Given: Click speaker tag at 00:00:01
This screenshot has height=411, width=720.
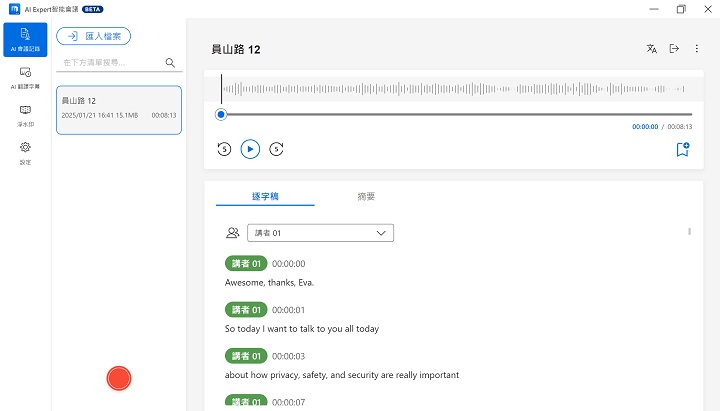Looking at the screenshot, I should (x=246, y=310).
